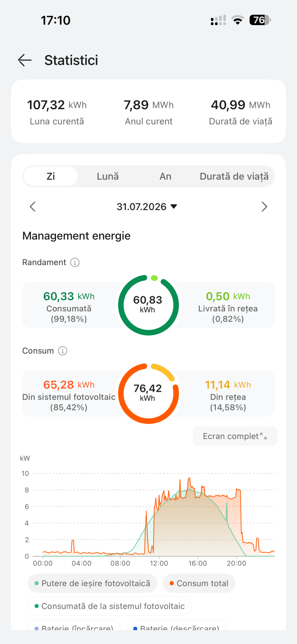Tap the Wi-Fi icon in status bar
Viewport: 297px width, 644px height.
click(237, 20)
